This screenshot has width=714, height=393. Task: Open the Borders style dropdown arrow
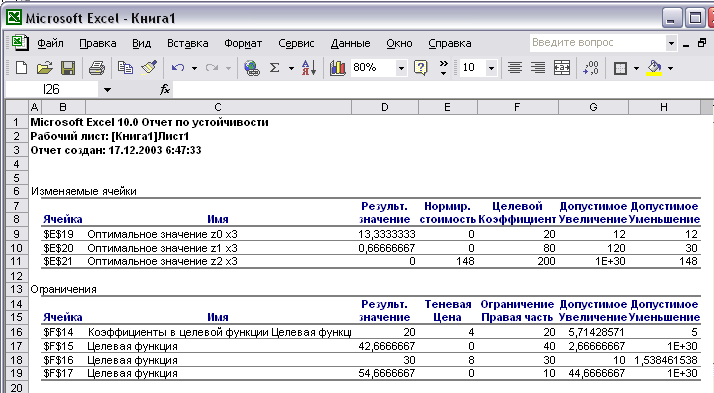pos(637,68)
